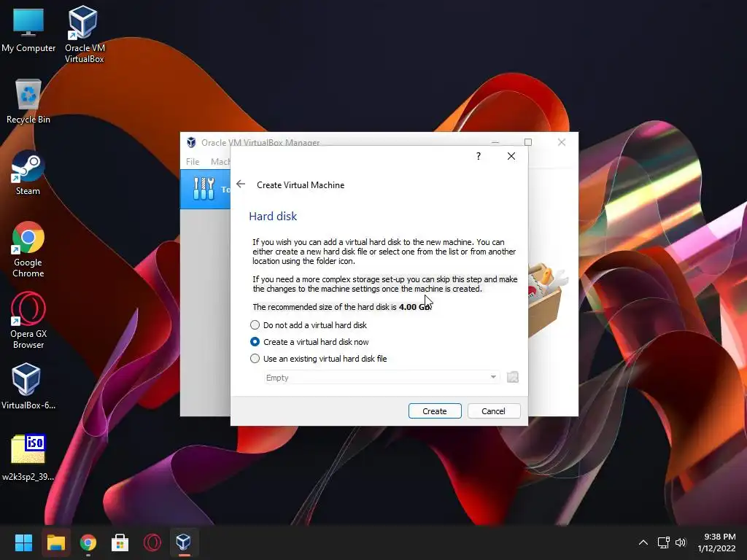Select Create a virtual hard disk now
Viewport: 747px width, 560px height.
coord(309,342)
